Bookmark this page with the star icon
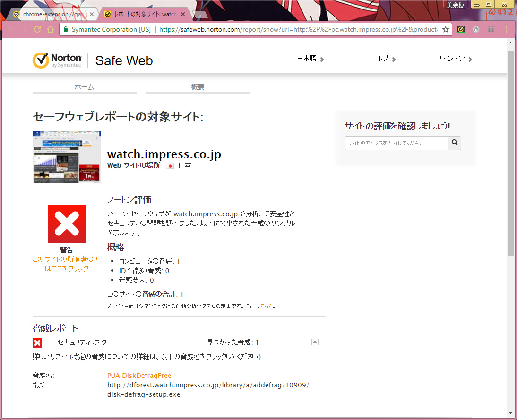Screen dimensions: 517x420 (445, 29)
